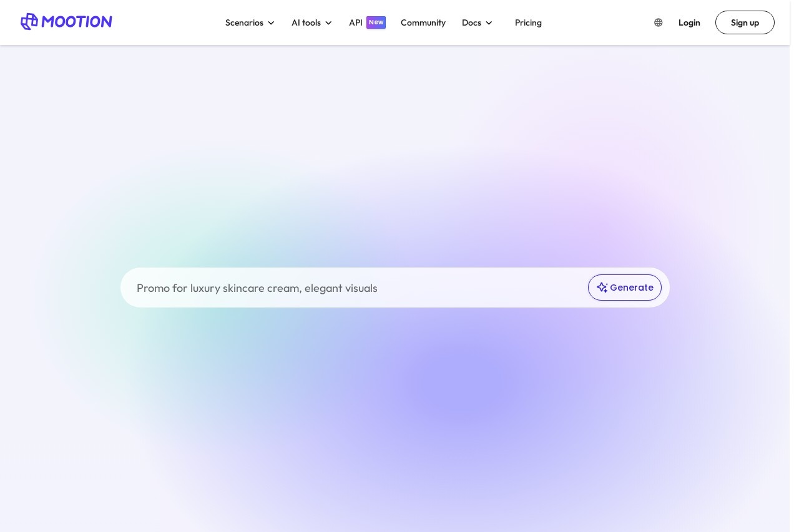Expand the chevron beside AI tools
799x532 pixels.
click(328, 23)
